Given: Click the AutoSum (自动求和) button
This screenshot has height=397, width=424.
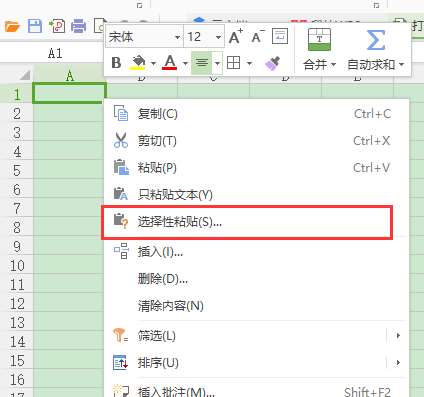Looking at the screenshot, I should tap(376, 50).
